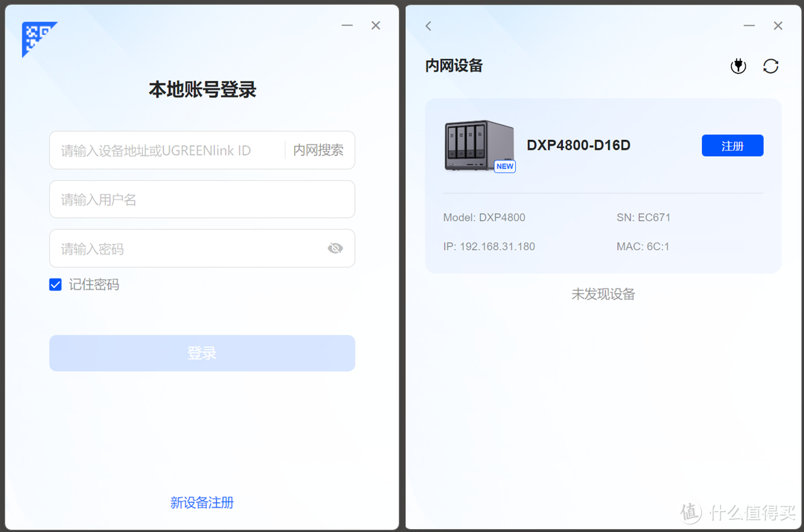This screenshot has height=532, width=804.
Task: Open 内网搜索 to search local network
Action: click(x=319, y=150)
